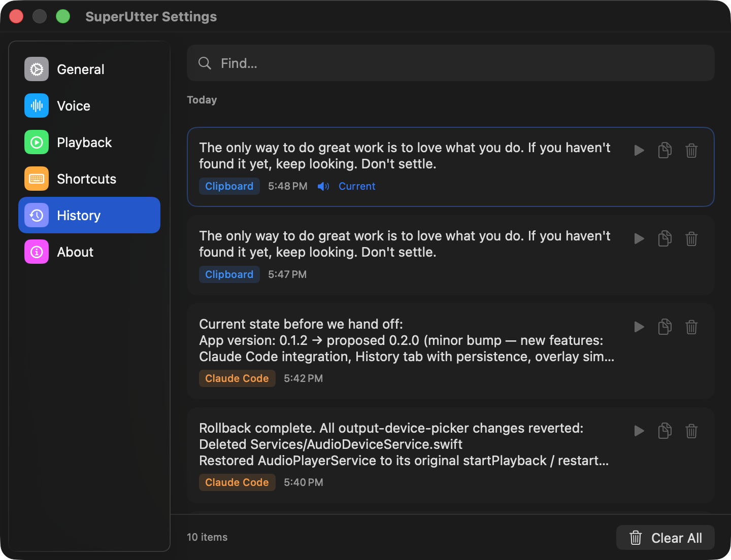Click the Current playing label

click(x=357, y=186)
